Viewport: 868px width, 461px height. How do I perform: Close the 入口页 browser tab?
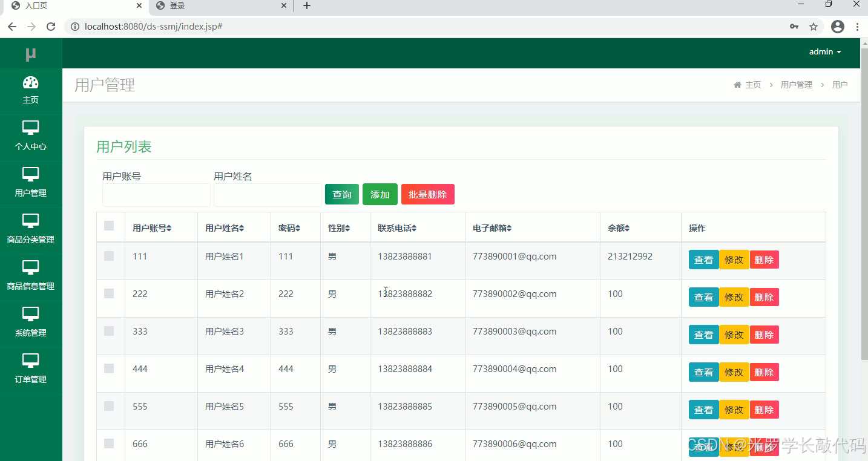tap(139, 5)
